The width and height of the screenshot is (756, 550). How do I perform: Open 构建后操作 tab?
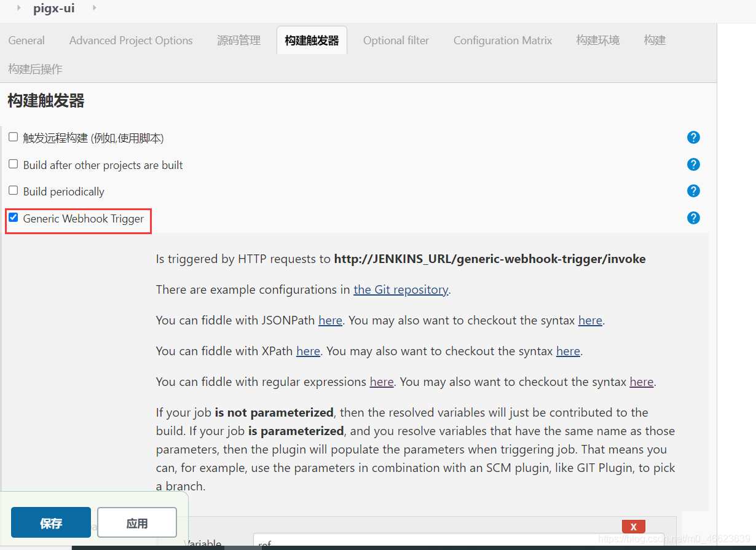[x=35, y=69]
